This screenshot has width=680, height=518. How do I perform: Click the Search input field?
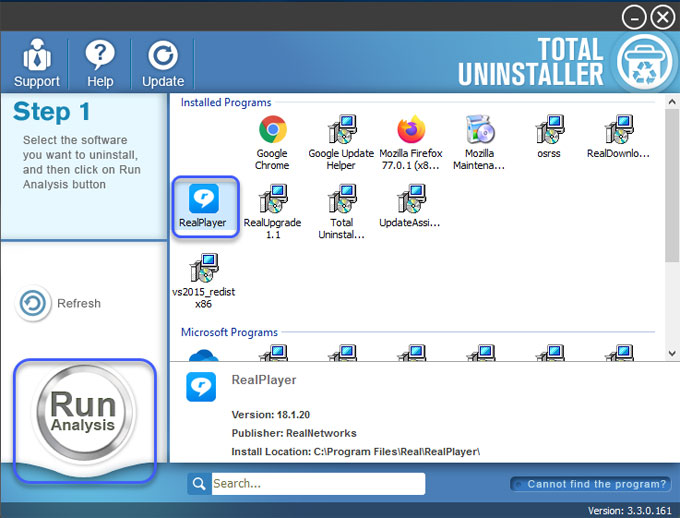point(318,484)
